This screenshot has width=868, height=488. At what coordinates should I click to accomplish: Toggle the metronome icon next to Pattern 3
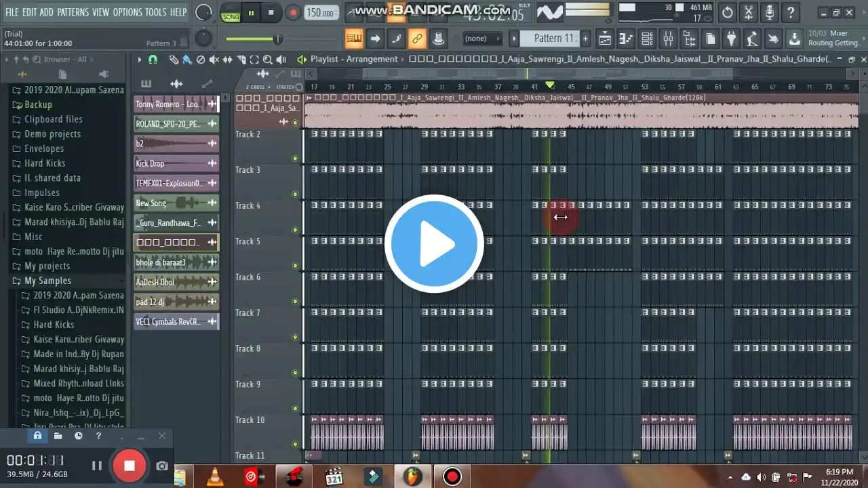184,43
